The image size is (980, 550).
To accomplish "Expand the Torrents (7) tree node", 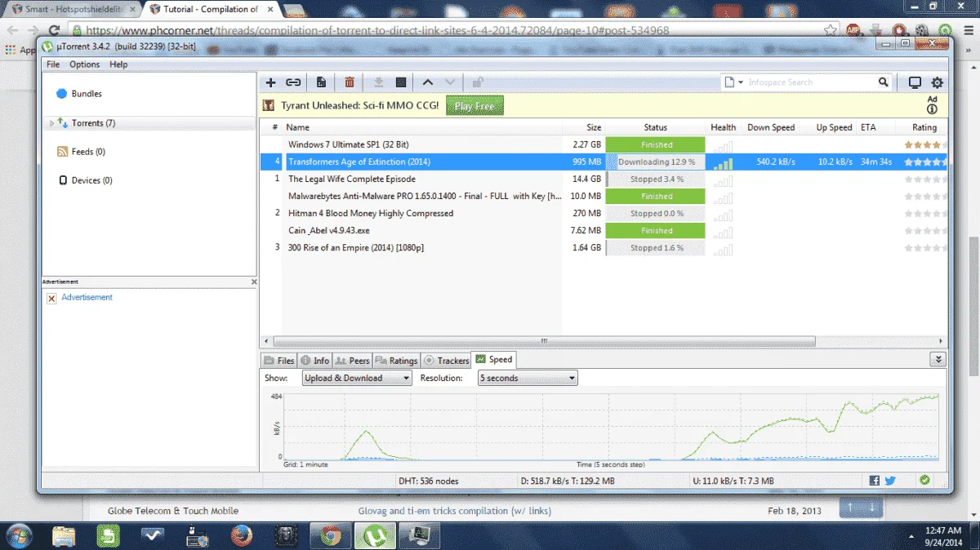I will click(51, 123).
